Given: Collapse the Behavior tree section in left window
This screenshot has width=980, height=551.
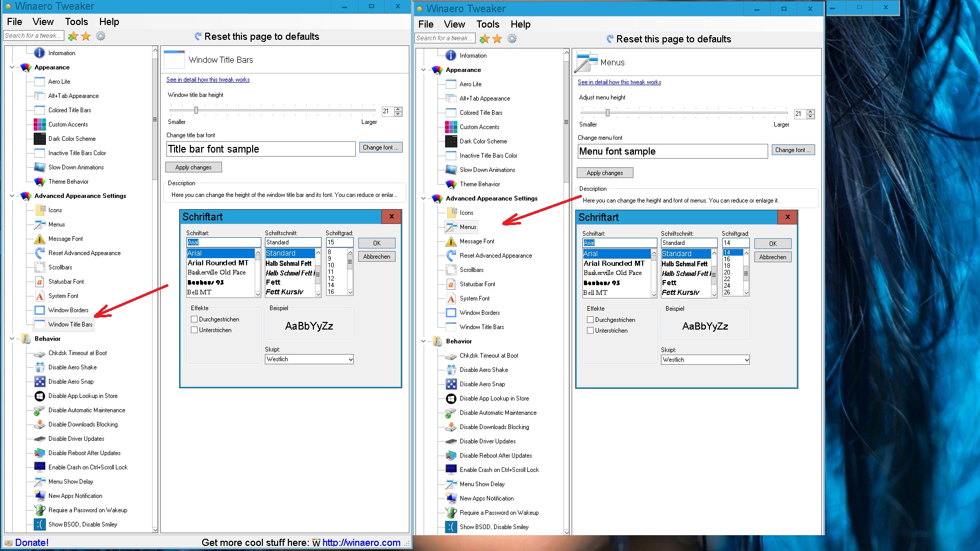Looking at the screenshot, I should point(12,339).
